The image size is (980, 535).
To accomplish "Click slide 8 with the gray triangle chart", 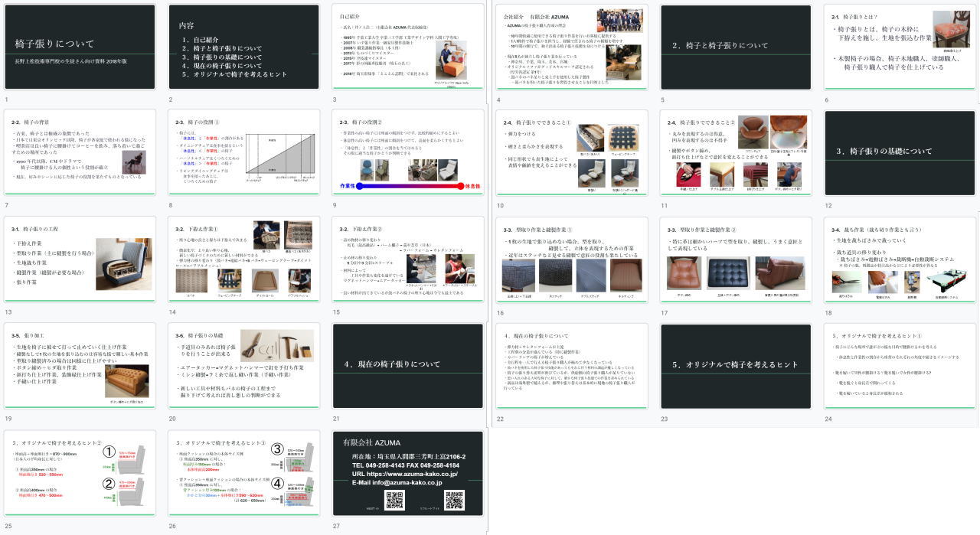I will (x=243, y=153).
